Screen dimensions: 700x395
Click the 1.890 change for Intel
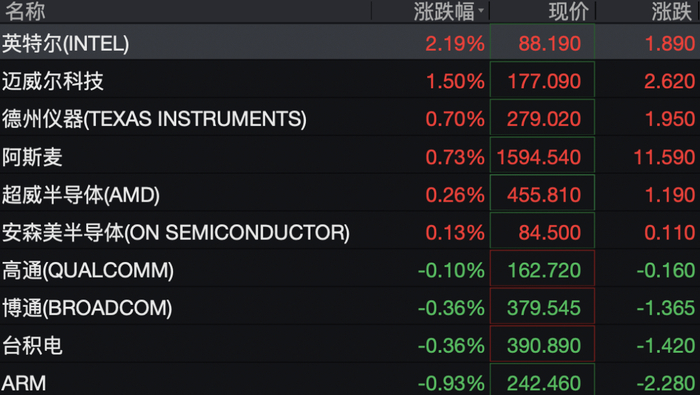pos(670,44)
